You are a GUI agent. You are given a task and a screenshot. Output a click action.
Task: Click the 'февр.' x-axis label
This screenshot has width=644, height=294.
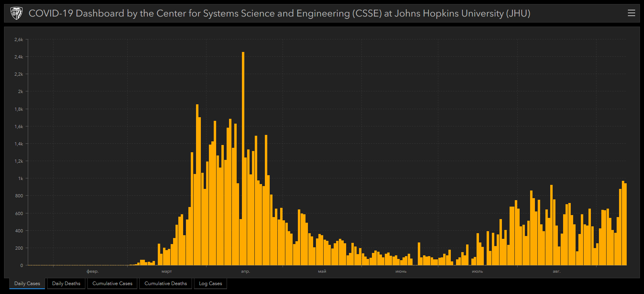pyautogui.click(x=93, y=271)
